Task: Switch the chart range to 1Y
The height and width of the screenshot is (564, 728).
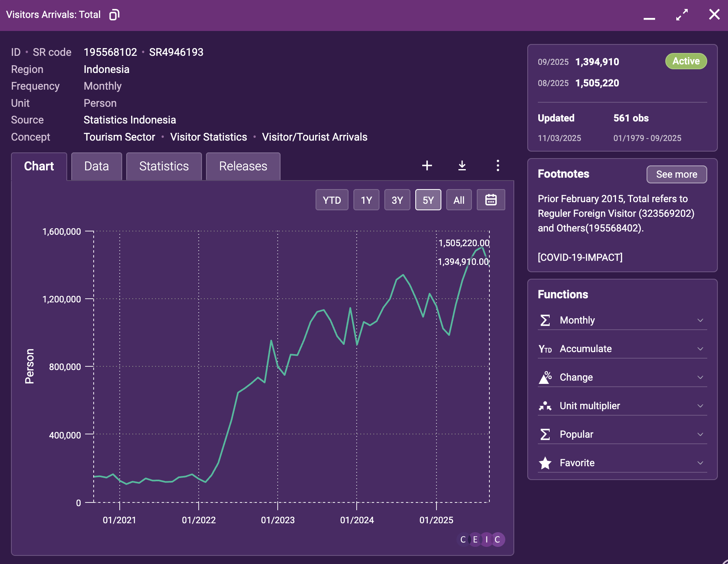Action: (x=366, y=200)
